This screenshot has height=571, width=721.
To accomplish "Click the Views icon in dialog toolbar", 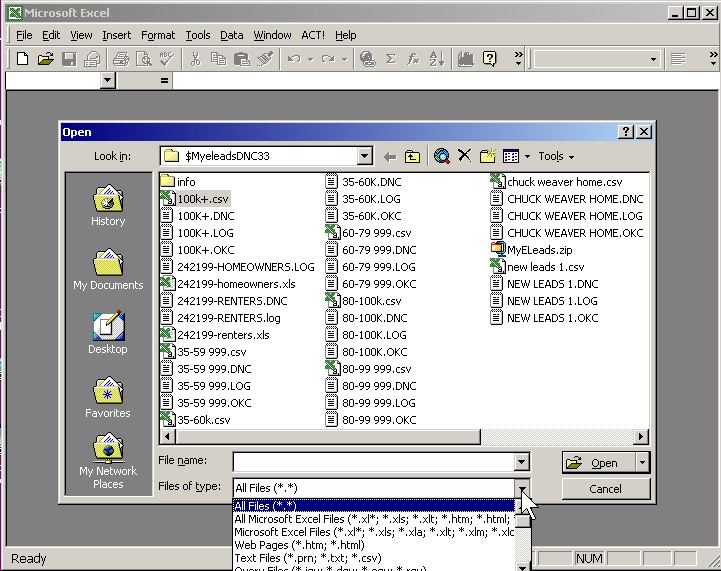I will coord(511,156).
